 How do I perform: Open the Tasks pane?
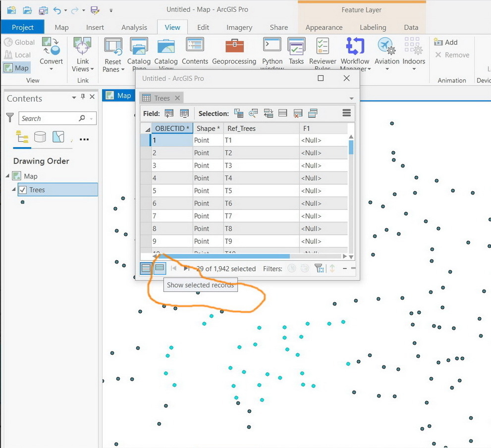click(x=296, y=51)
